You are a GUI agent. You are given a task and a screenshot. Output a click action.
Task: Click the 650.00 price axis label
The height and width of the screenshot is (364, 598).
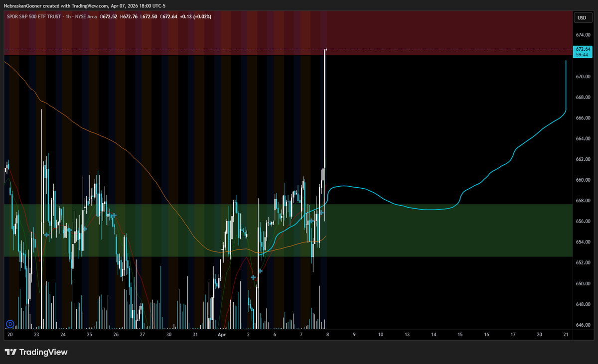(583, 283)
